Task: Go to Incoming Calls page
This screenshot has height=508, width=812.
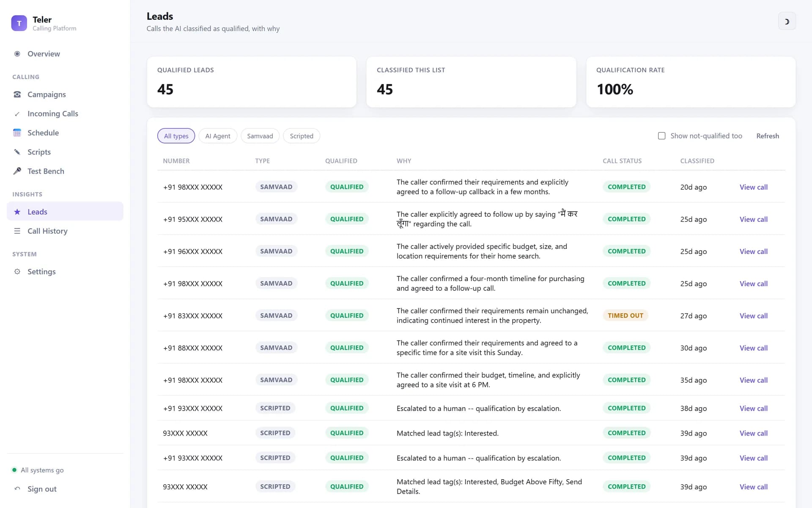Action: click(53, 113)
